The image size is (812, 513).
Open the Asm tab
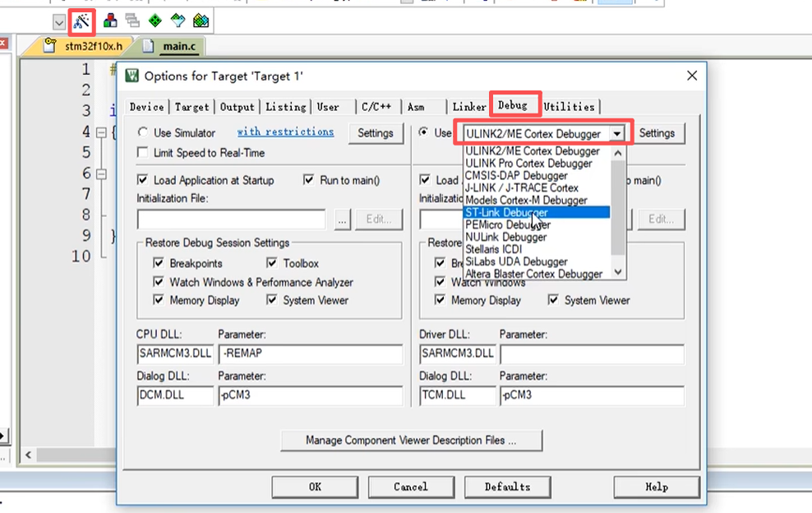(416, 107)
